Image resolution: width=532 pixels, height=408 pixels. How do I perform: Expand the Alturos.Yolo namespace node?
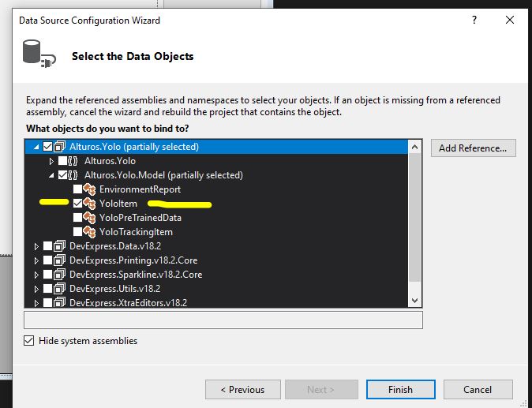coord(51,161)
